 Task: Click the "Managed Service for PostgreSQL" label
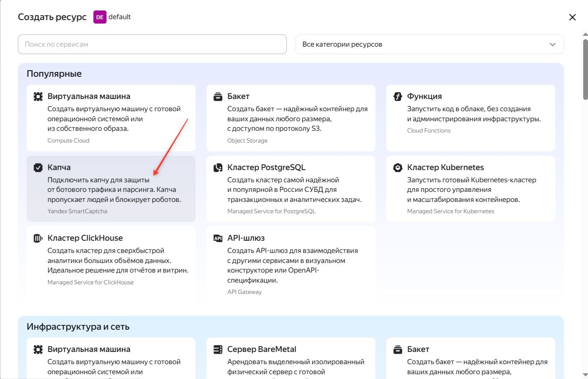click(272, 211)
